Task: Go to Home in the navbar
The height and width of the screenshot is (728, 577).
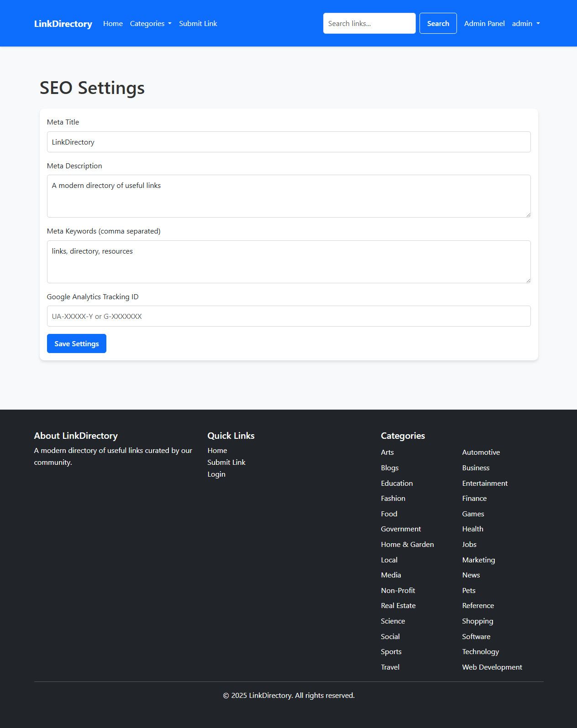Action: tap(113, 24)
